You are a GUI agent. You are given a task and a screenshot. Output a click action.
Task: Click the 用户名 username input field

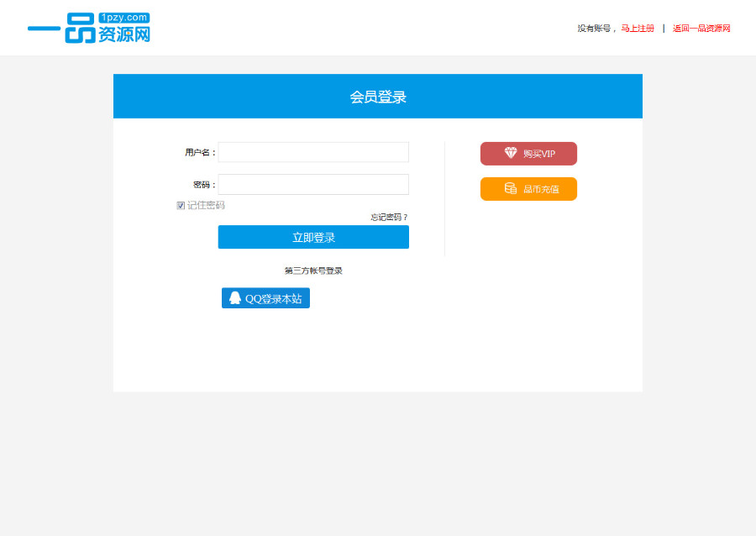312,152
